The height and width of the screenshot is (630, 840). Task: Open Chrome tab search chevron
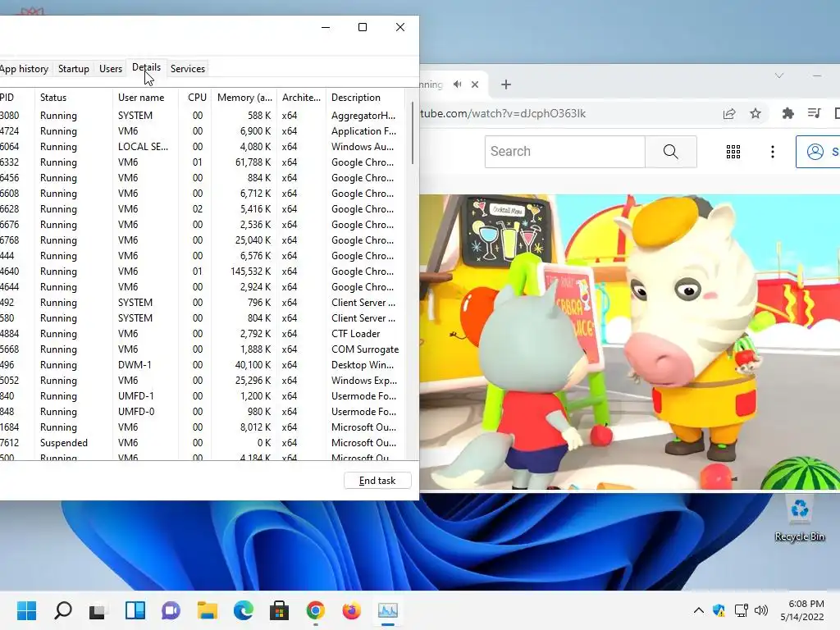click(x=779, y=75)
